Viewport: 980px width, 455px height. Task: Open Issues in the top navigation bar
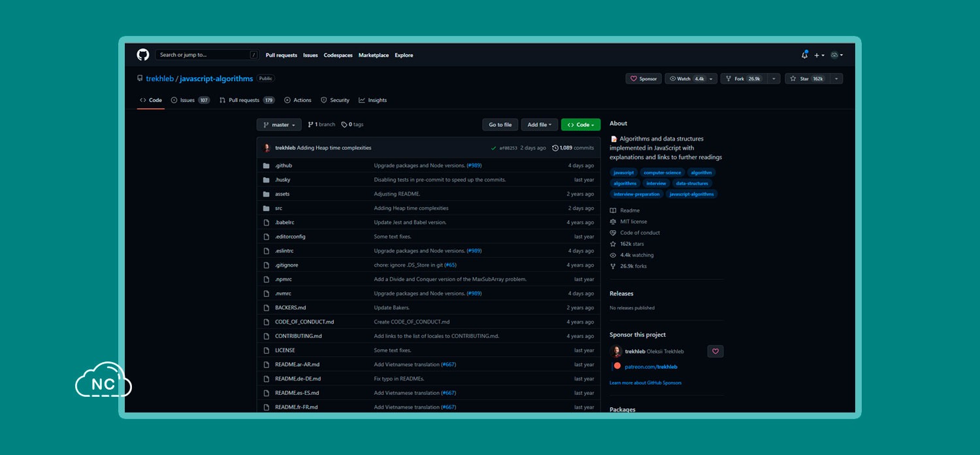310,55
